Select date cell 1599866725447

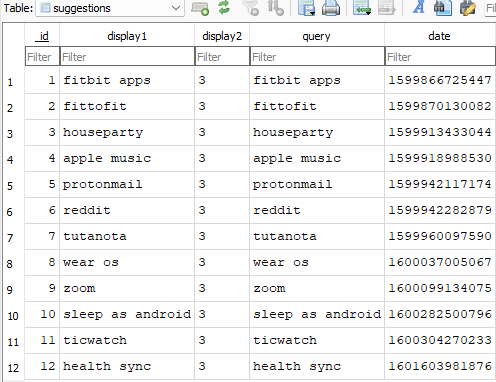pos(440,80)
